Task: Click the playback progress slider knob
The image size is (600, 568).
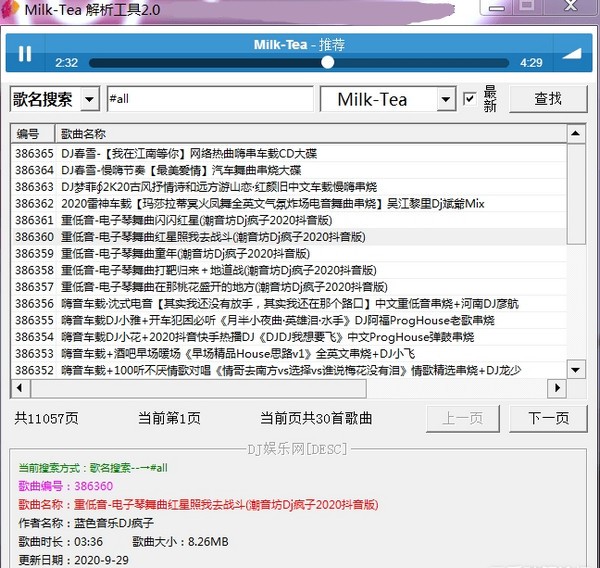Action: pos(327,62)
